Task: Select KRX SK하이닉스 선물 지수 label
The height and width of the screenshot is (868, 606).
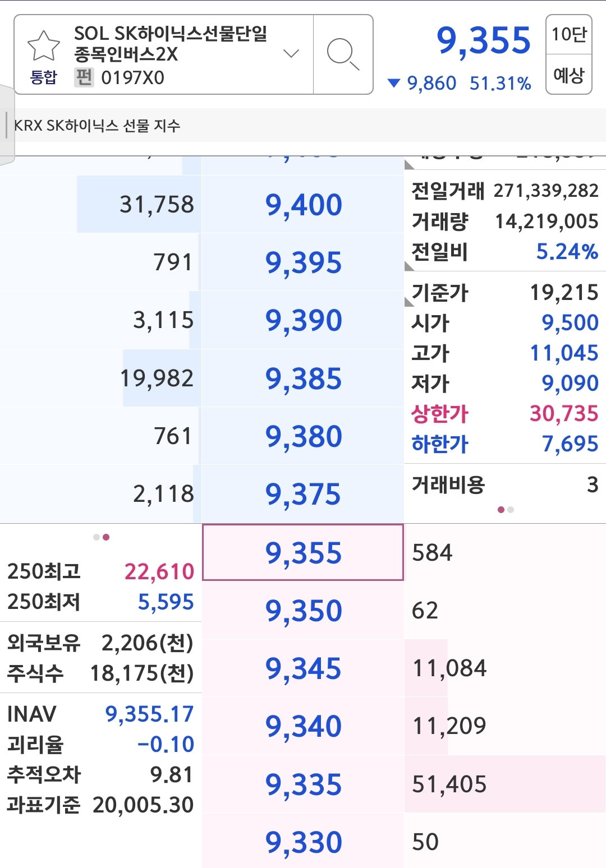Action: (97, 126)
